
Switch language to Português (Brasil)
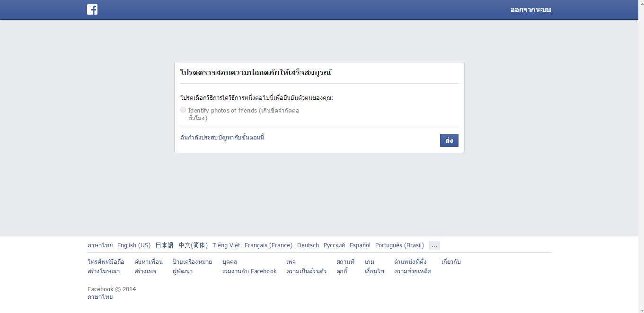click(399, 245)
